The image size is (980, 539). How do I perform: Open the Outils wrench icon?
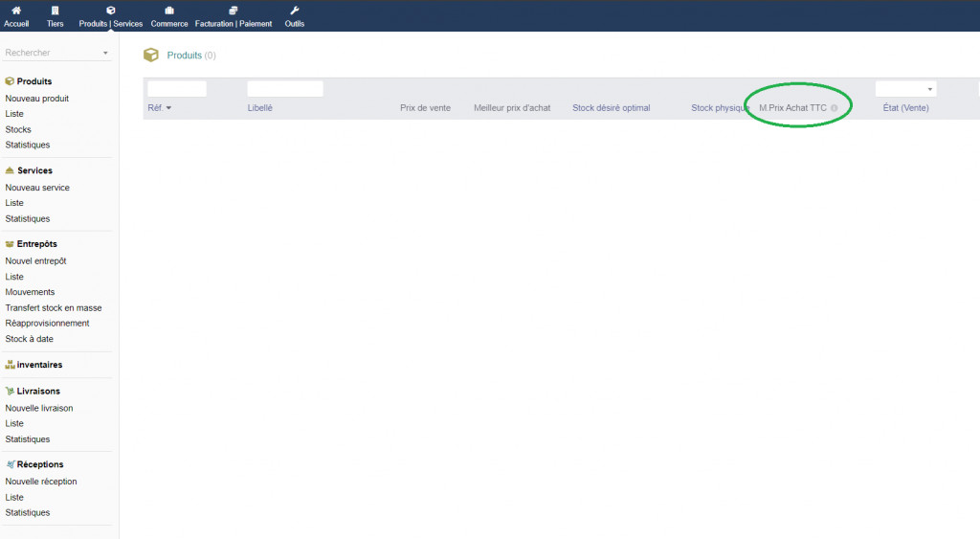295,10
